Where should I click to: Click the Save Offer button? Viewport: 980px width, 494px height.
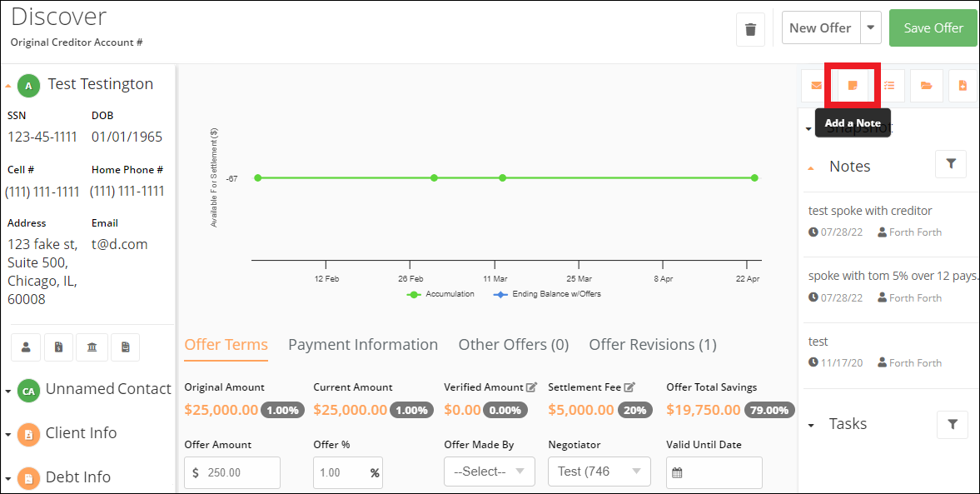coord(933,28)
